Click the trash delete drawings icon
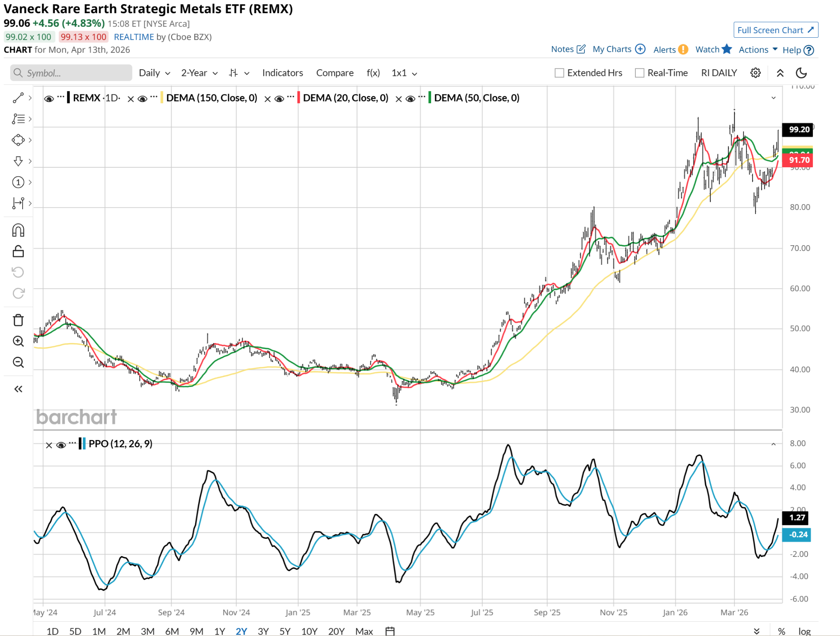 (x=18, y=320)
